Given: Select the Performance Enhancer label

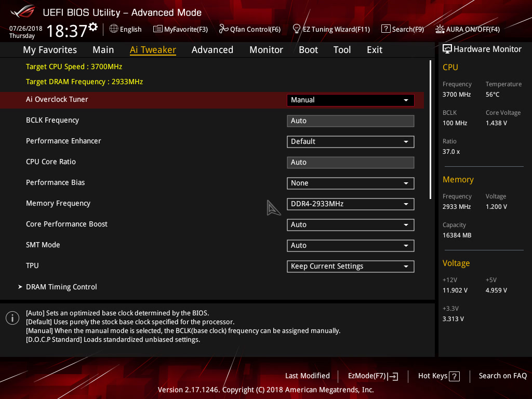Looking at the screenshot, I should 63,141.
